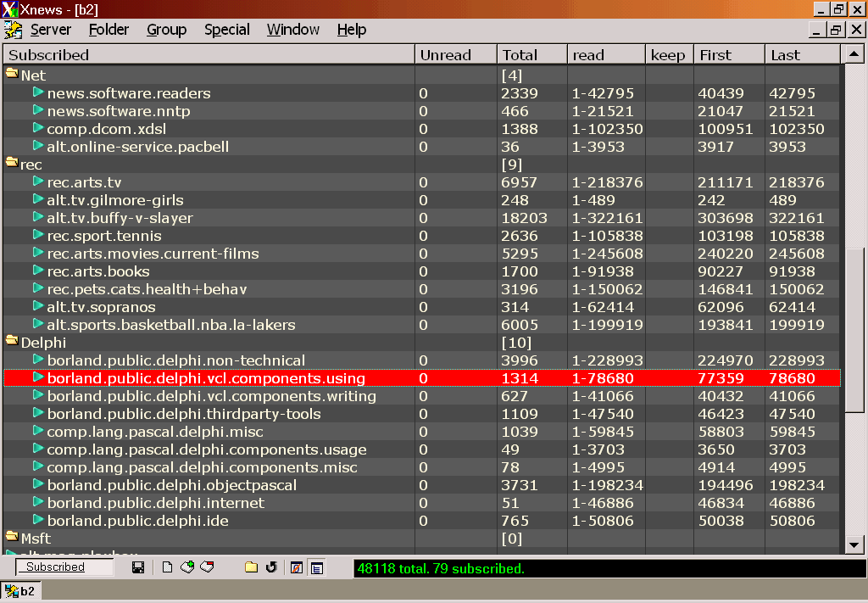Click the blank page new-document icon
The height and width of the screenshot is (603, 868).
(167, 567)
